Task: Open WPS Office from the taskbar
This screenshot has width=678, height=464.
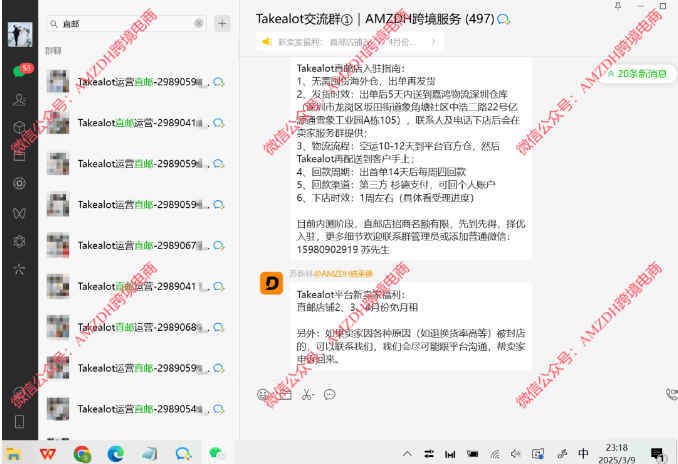Action: click(48, 454)
